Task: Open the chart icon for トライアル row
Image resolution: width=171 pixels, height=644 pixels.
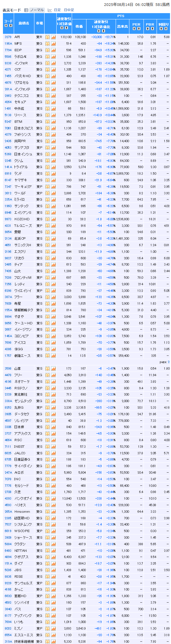Action: coord(53,167)
